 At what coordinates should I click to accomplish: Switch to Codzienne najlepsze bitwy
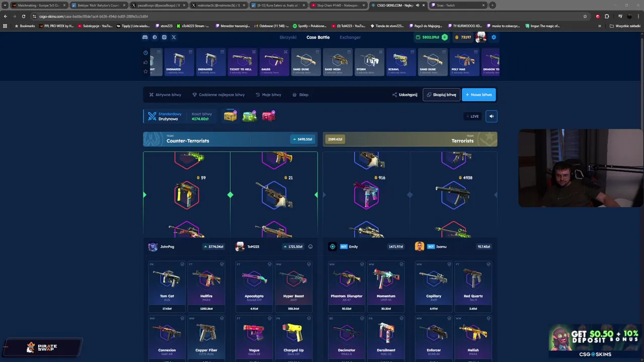pos(218,95)
